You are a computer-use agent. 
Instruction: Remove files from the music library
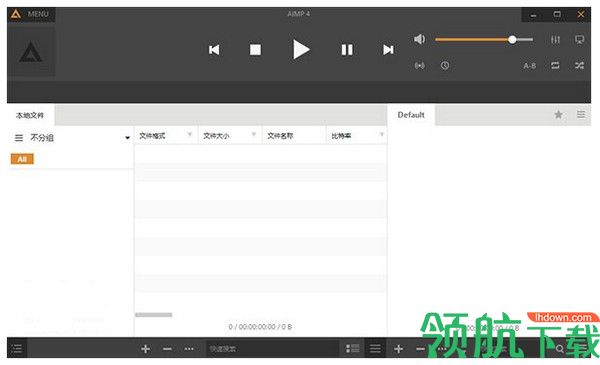[167, 349]
